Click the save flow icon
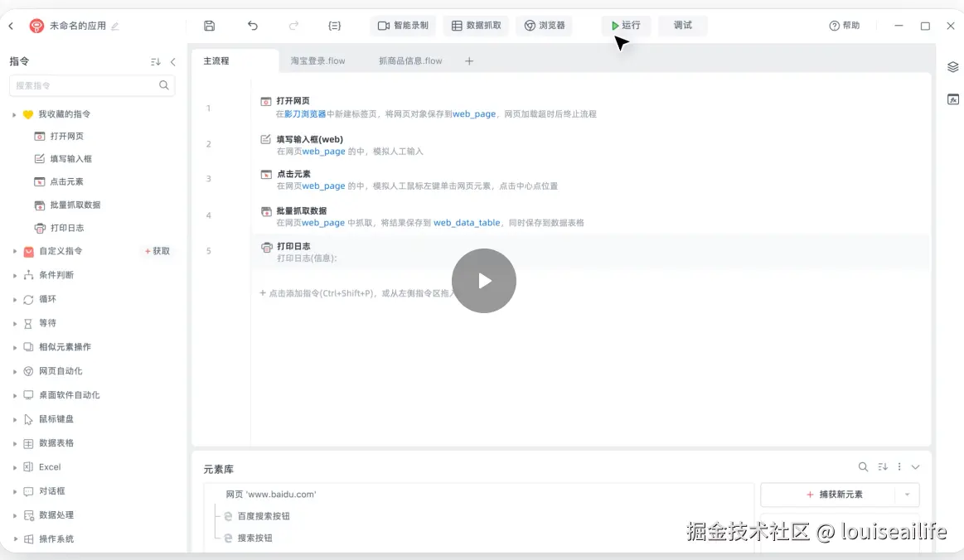This screenshot has width=964, height=560. point(209,26)
